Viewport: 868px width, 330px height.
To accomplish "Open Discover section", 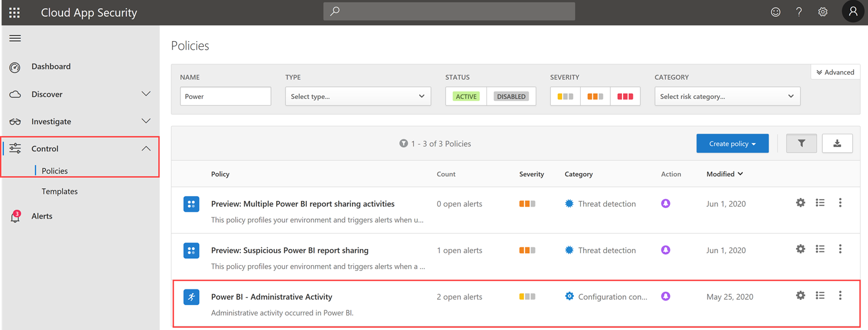I will coord(47,94).
